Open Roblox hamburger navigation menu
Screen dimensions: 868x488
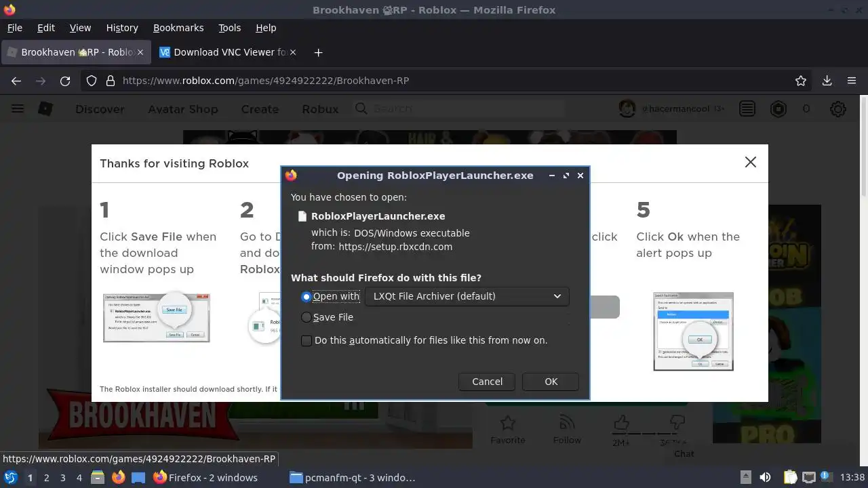[18, 108]
